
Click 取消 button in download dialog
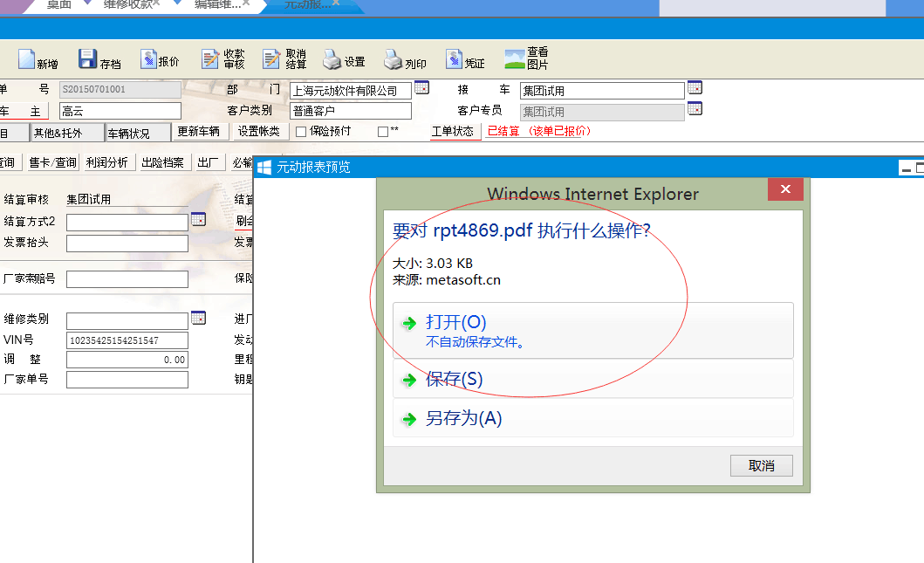(x=761, y=466)
